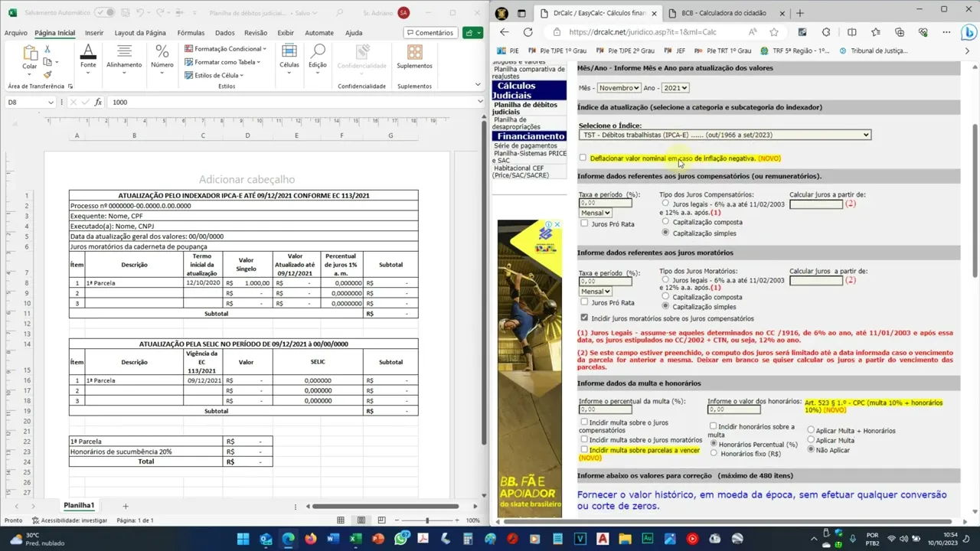The width and height of the screenshot is (980, 551).
Task: Click the Informe o percentual da multa field
Action: (605, 410)
